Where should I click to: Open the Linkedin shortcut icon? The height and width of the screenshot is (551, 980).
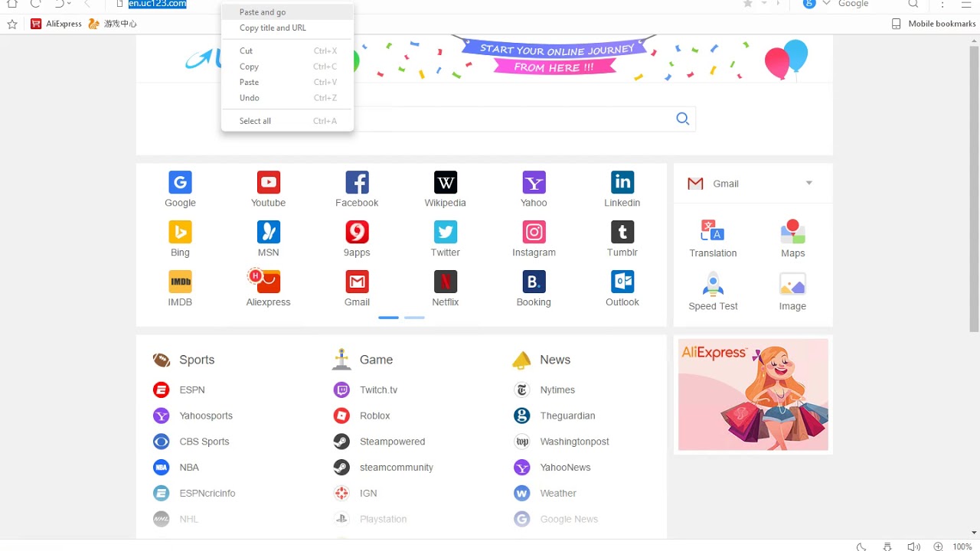pyautogui.click(x=622, y=182)
